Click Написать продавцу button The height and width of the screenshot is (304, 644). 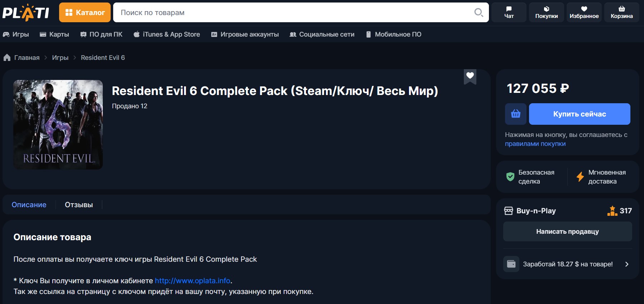(567, 232)
